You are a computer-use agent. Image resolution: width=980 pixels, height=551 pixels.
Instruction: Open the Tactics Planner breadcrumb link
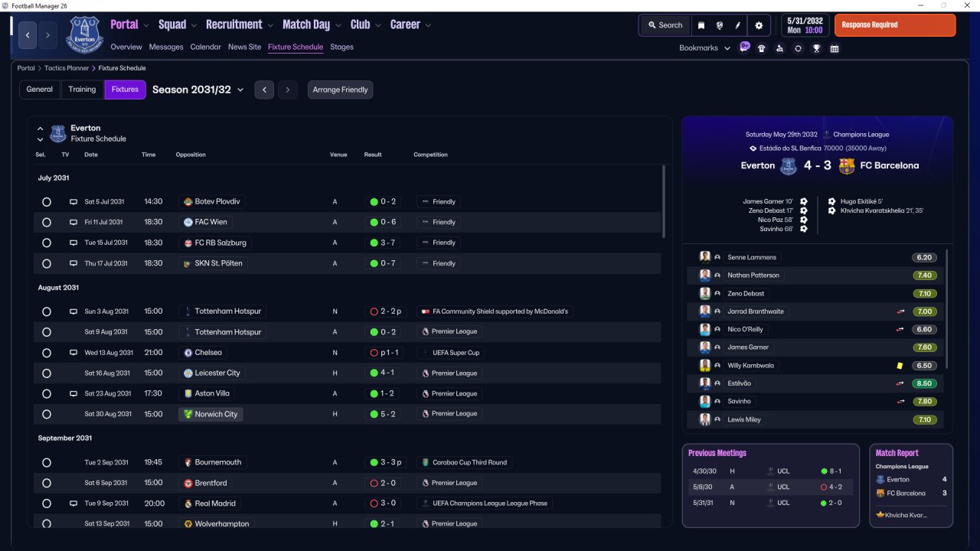tap(67, 68)
